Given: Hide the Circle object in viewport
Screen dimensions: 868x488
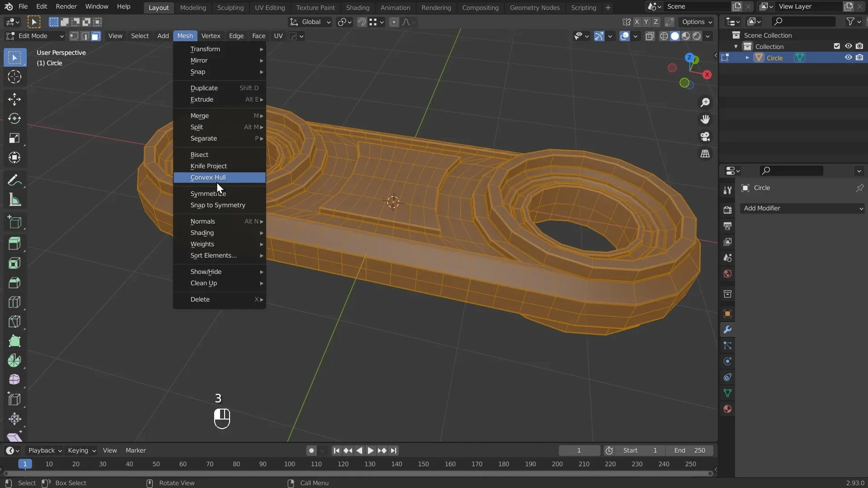Looking at the screenshot, I should (848, 58).
